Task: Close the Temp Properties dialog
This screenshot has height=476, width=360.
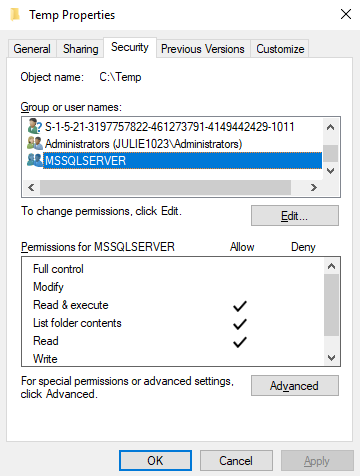Action: click(346, 14)
